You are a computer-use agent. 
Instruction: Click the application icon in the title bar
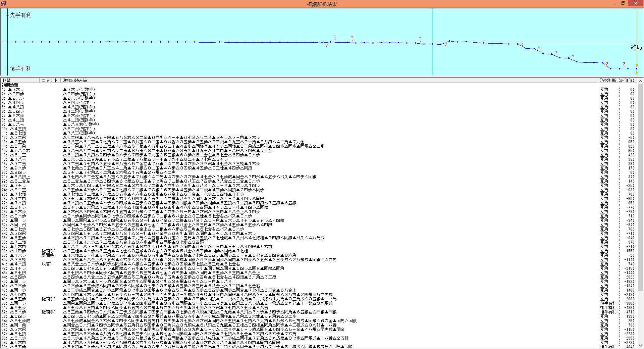[x=3, y=4]
